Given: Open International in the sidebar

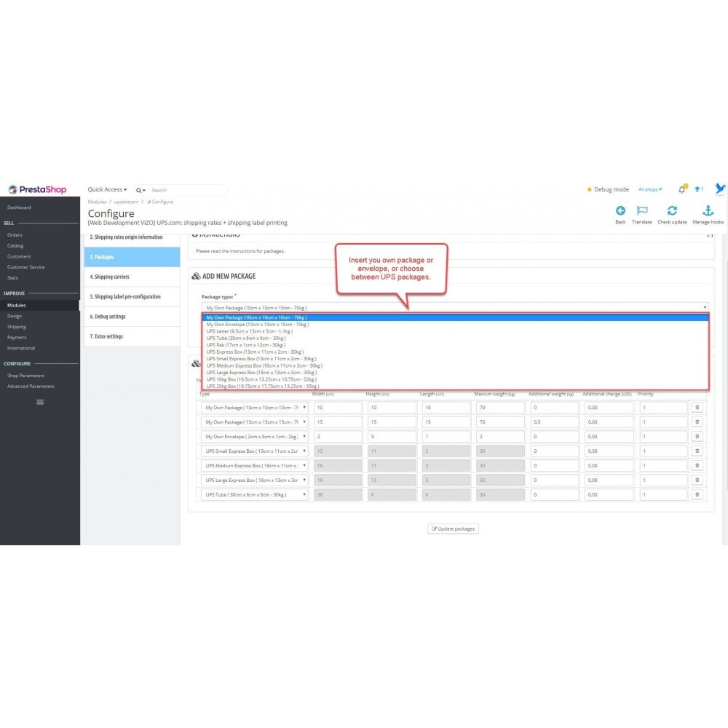Looking at the screenshot, I should [x=21, y=348].
